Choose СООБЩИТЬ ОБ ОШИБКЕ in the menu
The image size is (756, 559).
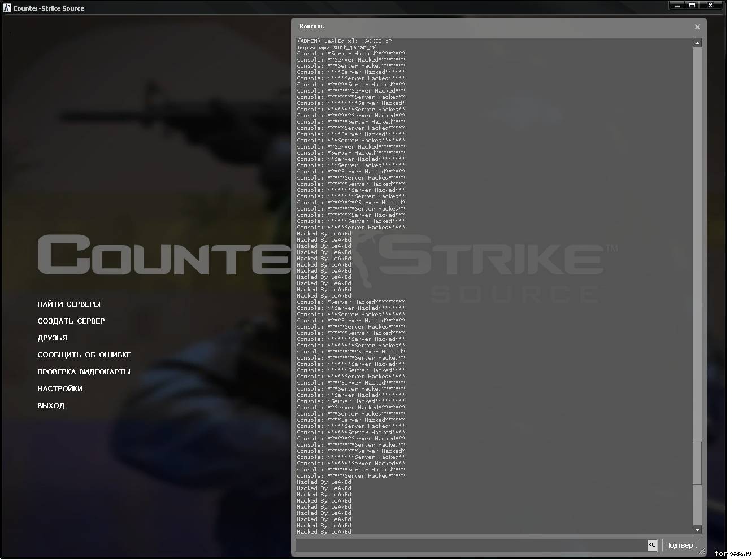point(84,355)
